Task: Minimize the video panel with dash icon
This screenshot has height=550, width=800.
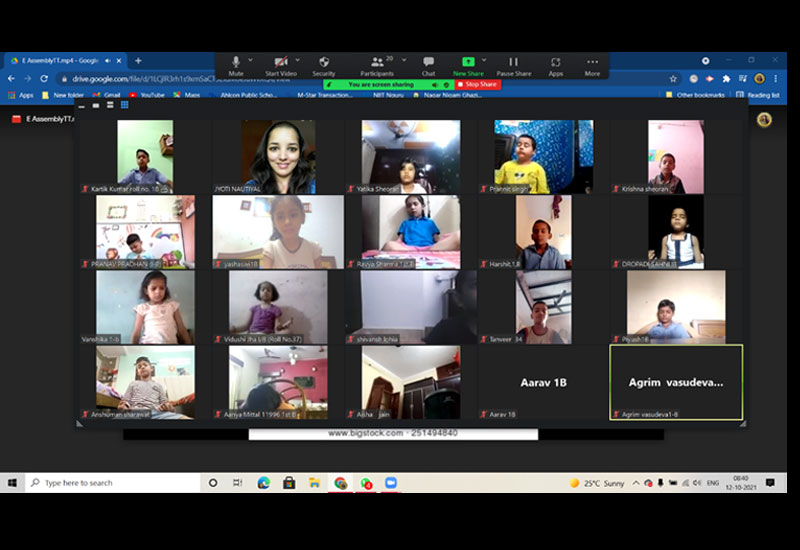Action: (82, 106)
